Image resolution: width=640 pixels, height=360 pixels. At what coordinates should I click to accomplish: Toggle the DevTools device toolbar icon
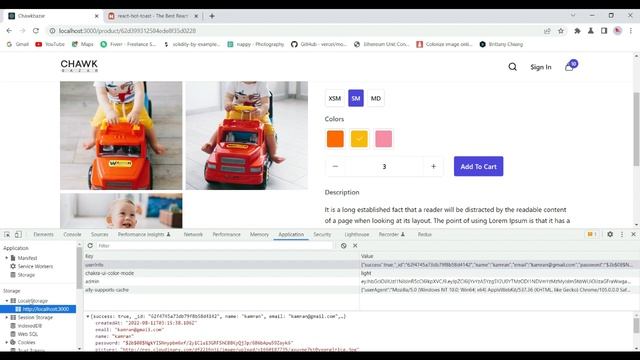tap(18, 234)
